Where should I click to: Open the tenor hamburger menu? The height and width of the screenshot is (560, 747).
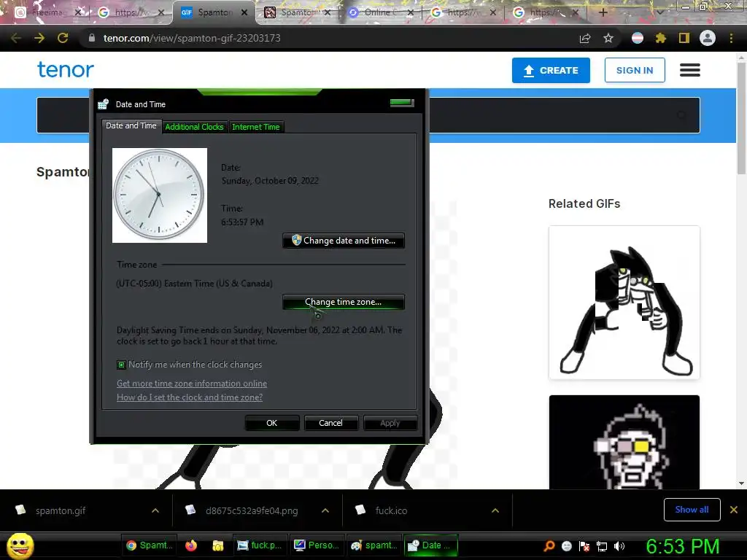click(690, 70)
